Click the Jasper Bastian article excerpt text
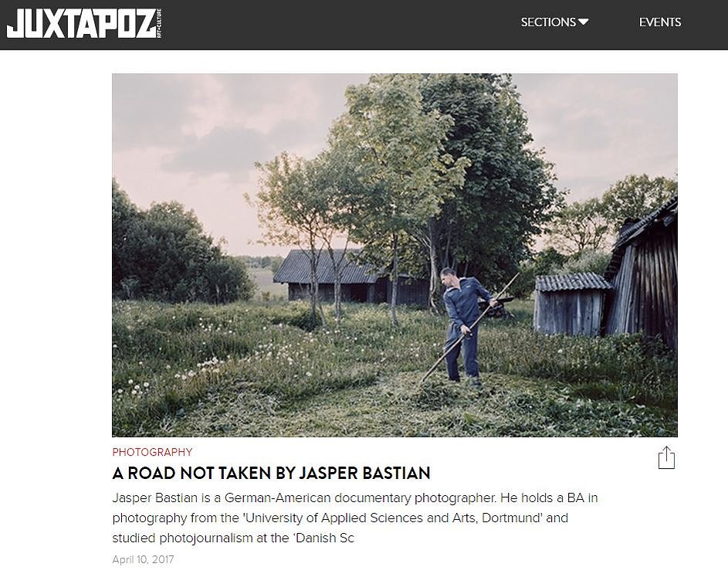 pyautogui.click(x=355, y=518)
